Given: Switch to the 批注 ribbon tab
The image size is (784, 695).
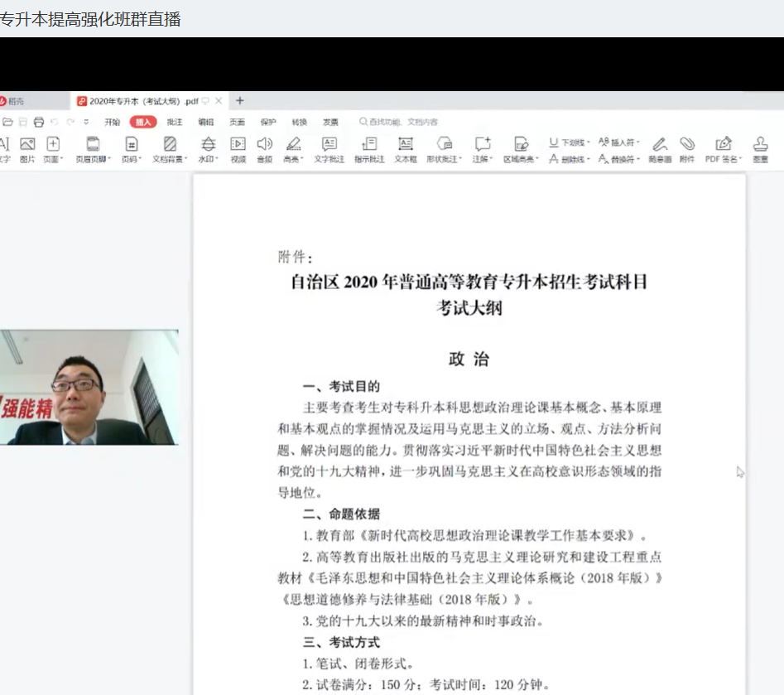Looking at the screenshot, I should click(x=175, y=122).
